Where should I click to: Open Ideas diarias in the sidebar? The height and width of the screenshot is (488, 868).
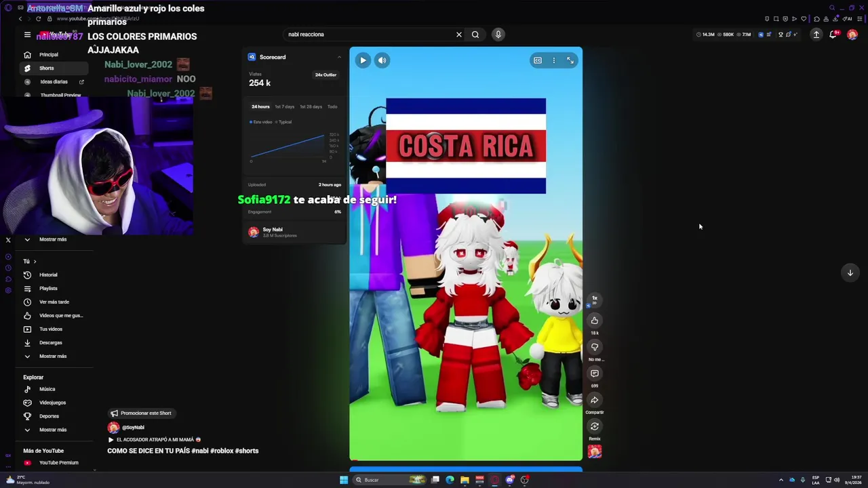tap(54, 81)
